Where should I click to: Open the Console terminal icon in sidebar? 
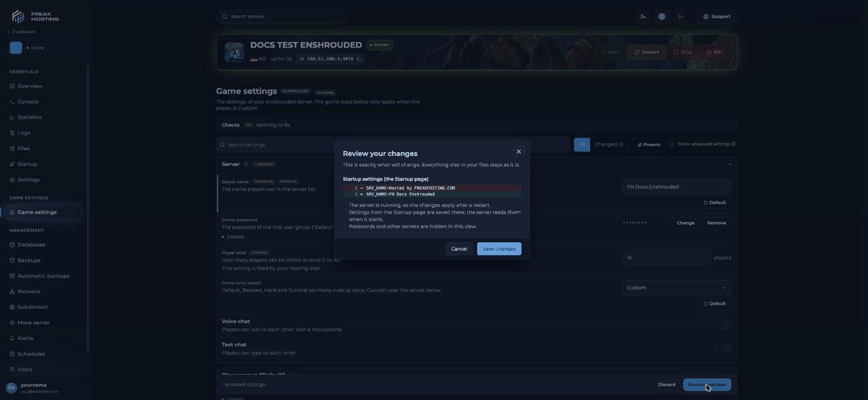coord(12,102)
